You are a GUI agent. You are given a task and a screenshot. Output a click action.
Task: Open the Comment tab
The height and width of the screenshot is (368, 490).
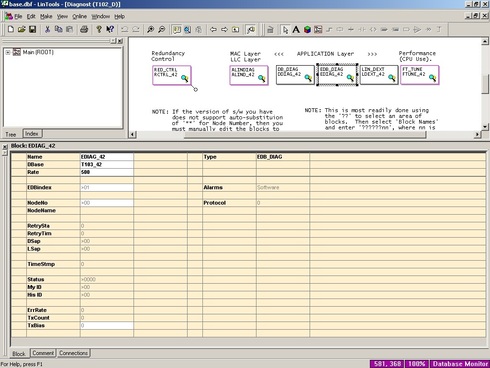click(43, 353)
